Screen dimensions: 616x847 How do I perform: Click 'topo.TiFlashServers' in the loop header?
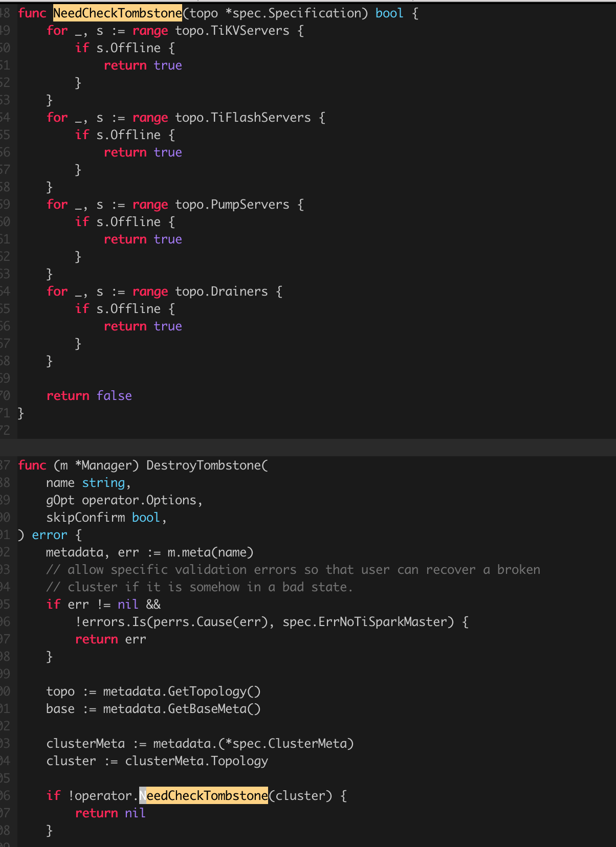[x=243, y=118]
